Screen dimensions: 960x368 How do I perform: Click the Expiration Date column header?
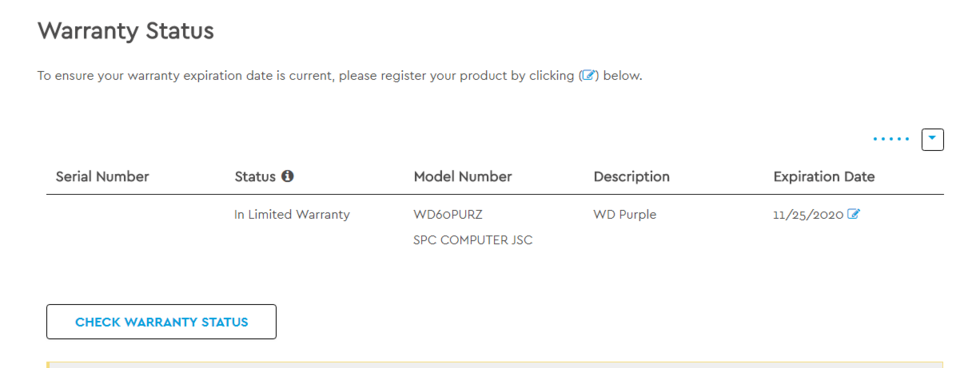823,177
